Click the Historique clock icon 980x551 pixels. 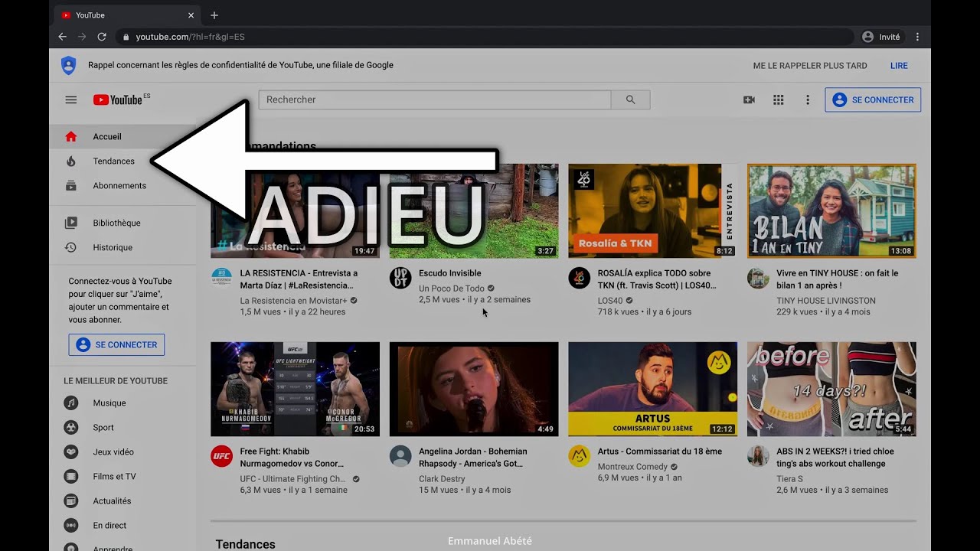tap(71, 247)
